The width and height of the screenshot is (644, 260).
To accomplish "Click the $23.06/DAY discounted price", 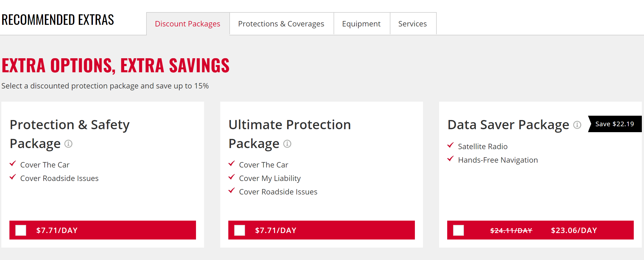I will point(574,230).
